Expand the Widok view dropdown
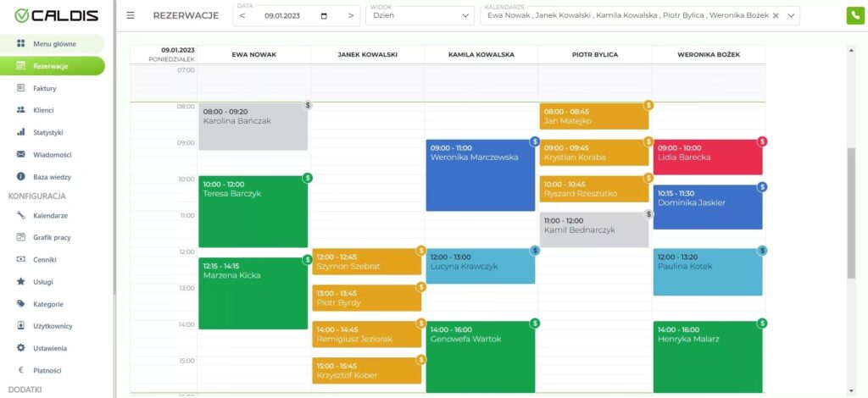Image resolution: width=868 pixels, height=398 pixels. coord(420,15)
